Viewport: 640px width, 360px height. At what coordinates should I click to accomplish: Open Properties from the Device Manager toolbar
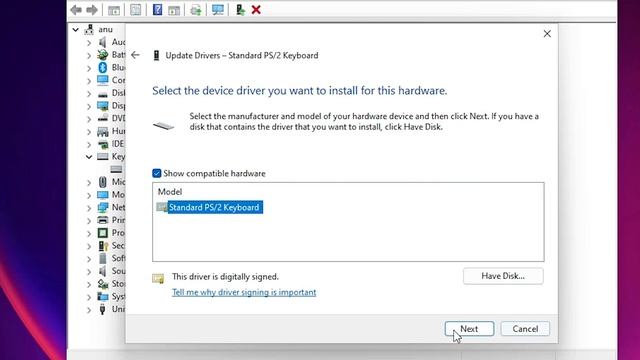[136, 10]
